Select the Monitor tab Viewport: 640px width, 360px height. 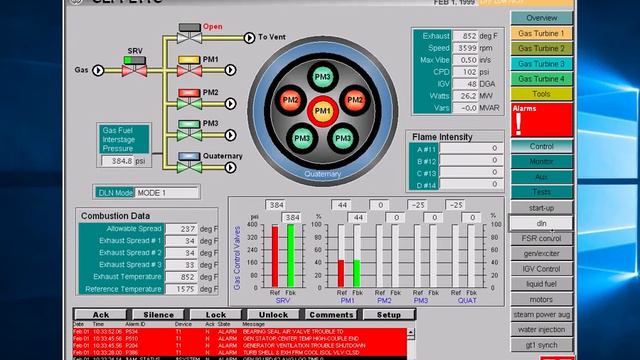(542, 161)
